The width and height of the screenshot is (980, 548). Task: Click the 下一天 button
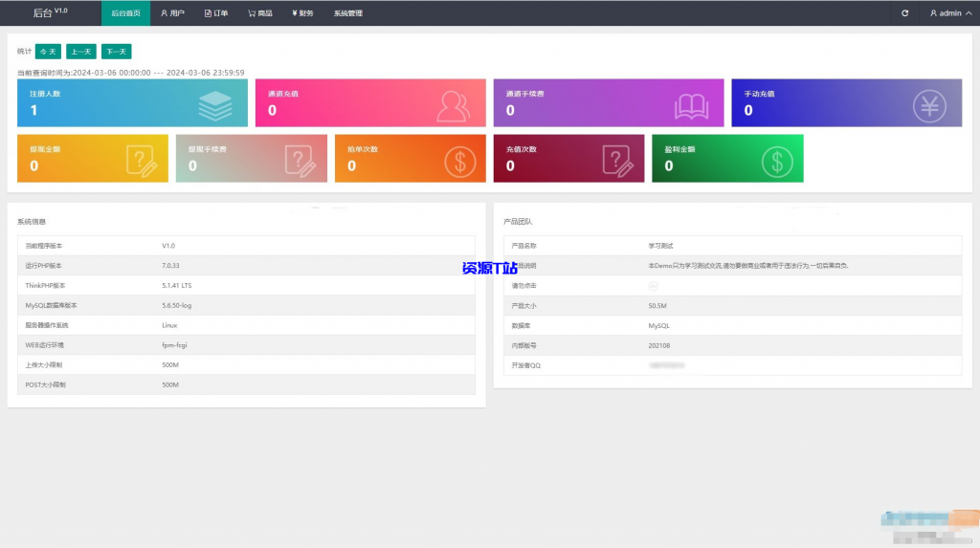pyautogui.click(x=116, y=52)
